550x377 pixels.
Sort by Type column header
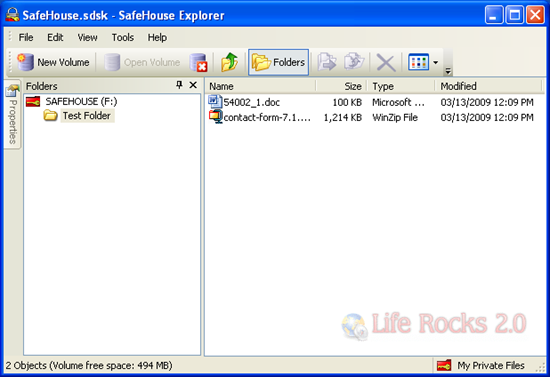(401, 86)
